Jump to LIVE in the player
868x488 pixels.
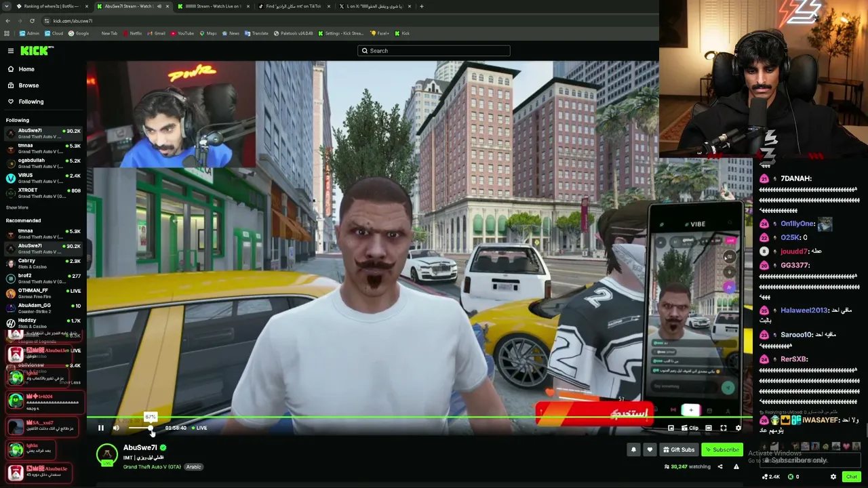click(x=199, y=428)
